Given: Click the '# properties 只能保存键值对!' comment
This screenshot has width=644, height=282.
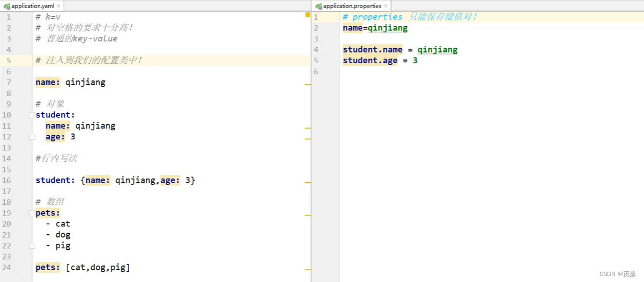Looking at the screenshot, I should point(410,17).
